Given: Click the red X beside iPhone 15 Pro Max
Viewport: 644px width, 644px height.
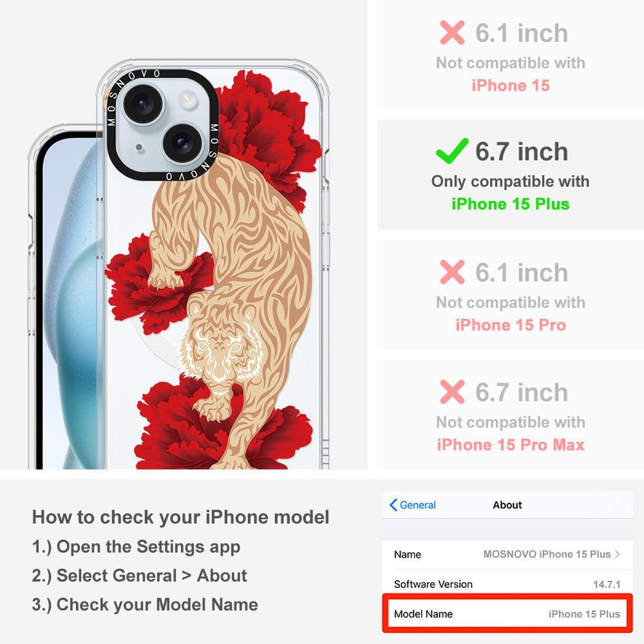Looking at the screenshot, I should click(452, 392).
